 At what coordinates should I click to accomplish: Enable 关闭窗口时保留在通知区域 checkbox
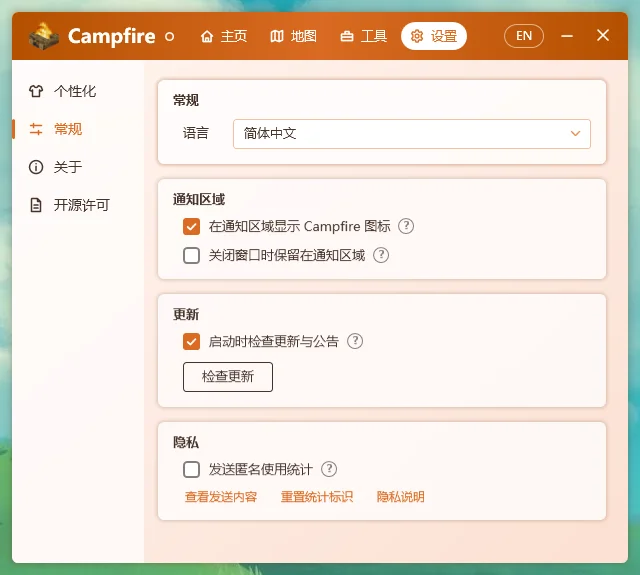tap(191, 255)
